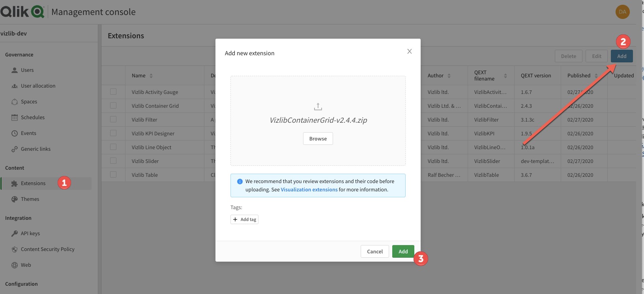Click the Edit button in Extensions toolbar
The width and height of the screenshot is (644, 294).
[597, 56]
